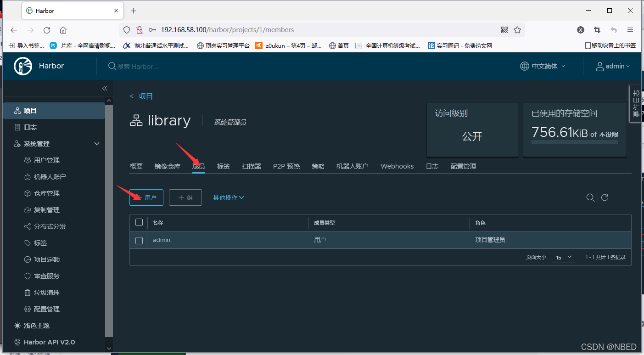Open 项目定额 in sidebar
Image resolution: width=644 pixels, height=355 pixels.
[x=47, y=259]
